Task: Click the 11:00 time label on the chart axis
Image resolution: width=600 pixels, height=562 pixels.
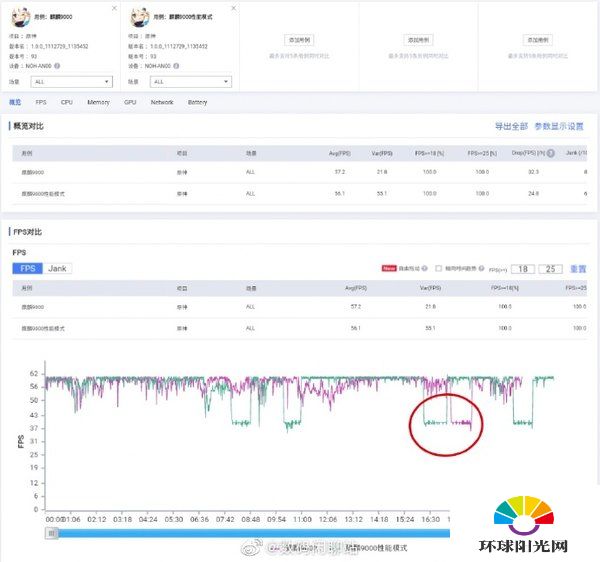Action: pyautogui.click(x=302, y=520)
